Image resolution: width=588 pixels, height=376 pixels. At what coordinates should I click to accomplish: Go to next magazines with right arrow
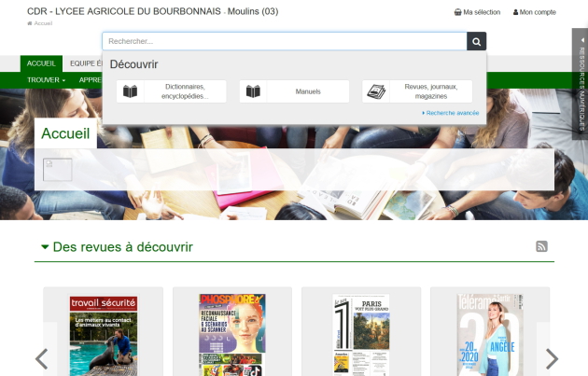tap(552, 358)
